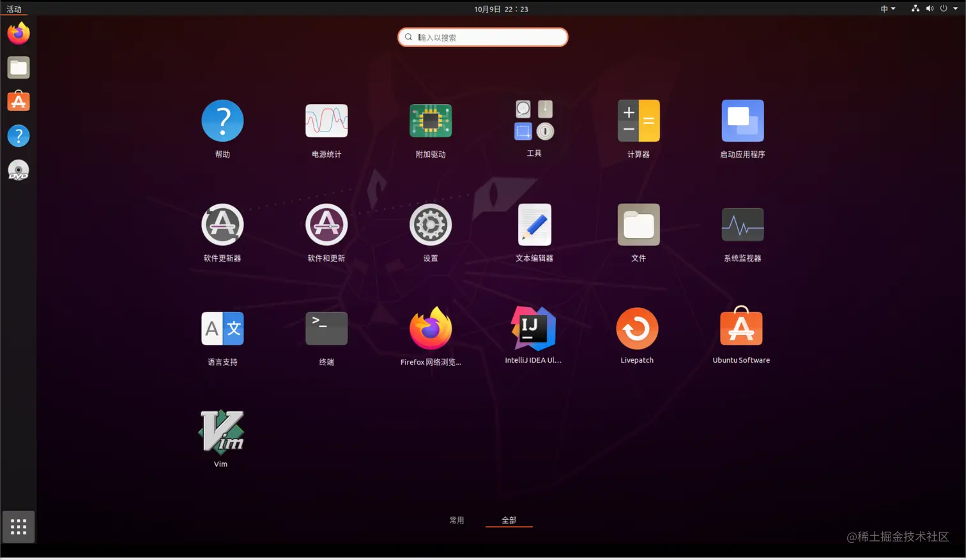Open Firefox 网络浏览器 in app grid
This screenshot has width=966, height=560.
pos(431,328)
